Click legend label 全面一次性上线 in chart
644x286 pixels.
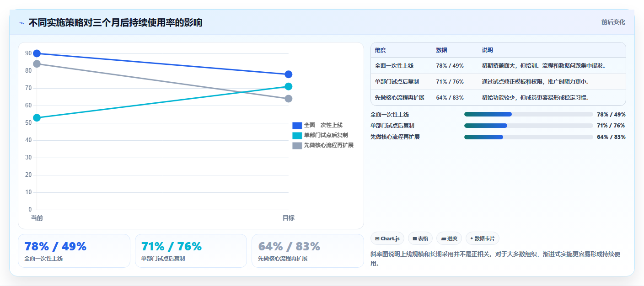click(x=323, y=125)
